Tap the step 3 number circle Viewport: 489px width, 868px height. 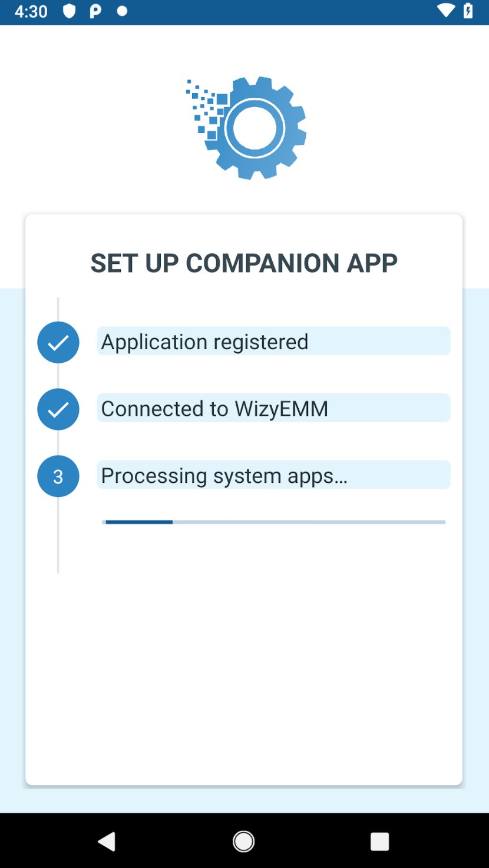pyautogui.click(x=58, y=476)
